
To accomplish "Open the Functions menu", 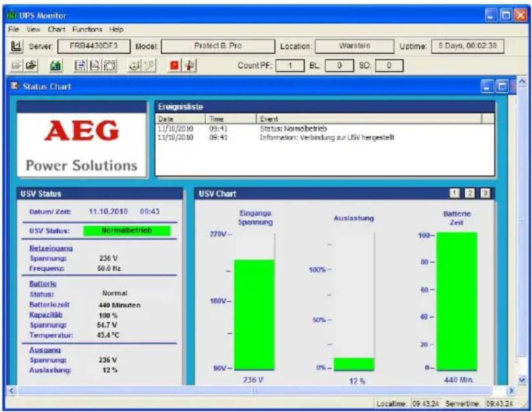I will coord(87,29).
